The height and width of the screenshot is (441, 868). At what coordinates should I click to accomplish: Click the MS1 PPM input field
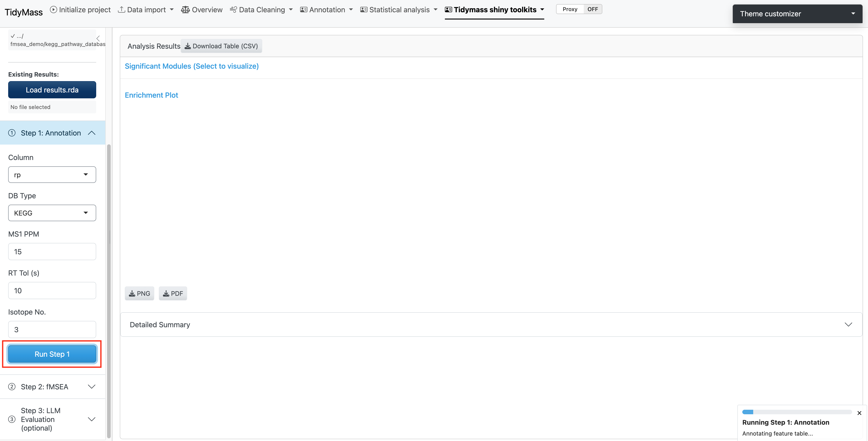[52, 252]
